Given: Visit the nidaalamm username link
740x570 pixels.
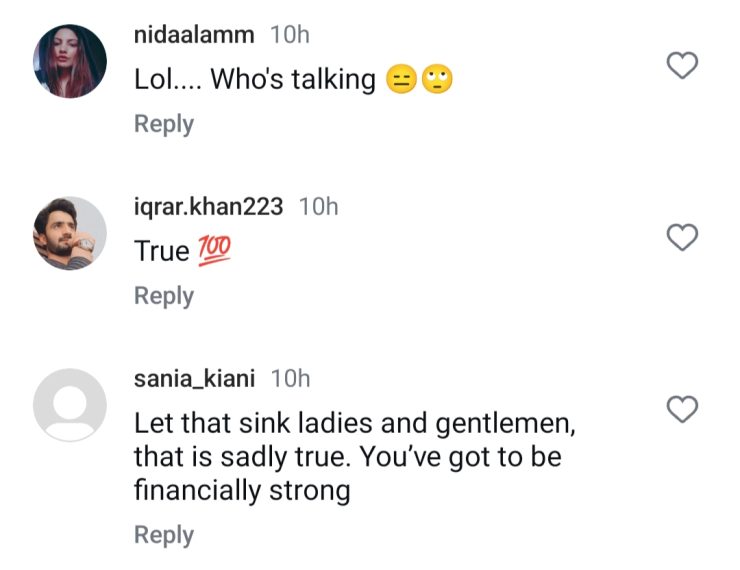Looking at the screenshot, I should click(x=194, y=35).
